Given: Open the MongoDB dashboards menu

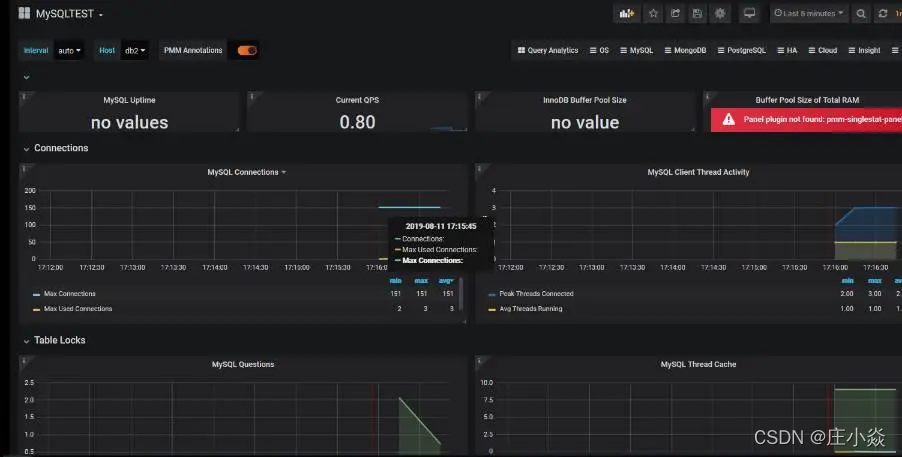Looking at the screenshot, I should [x=685, y=51].
